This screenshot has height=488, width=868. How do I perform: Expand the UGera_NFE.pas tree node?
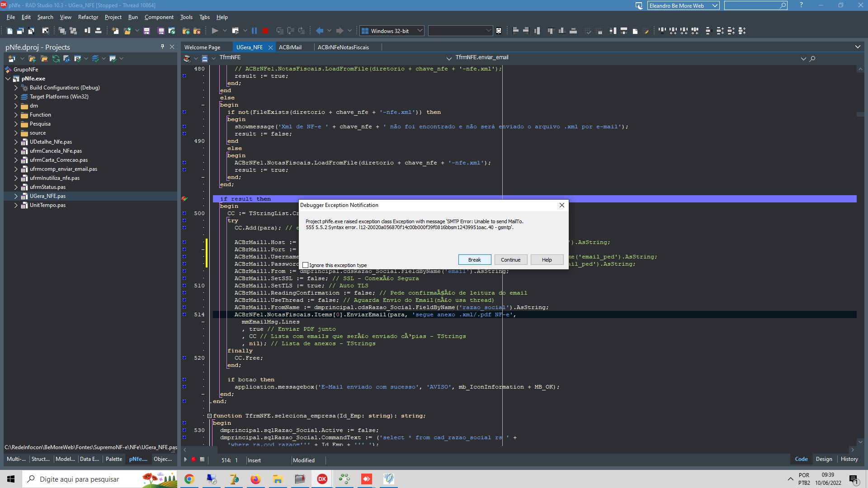[16, 196]
